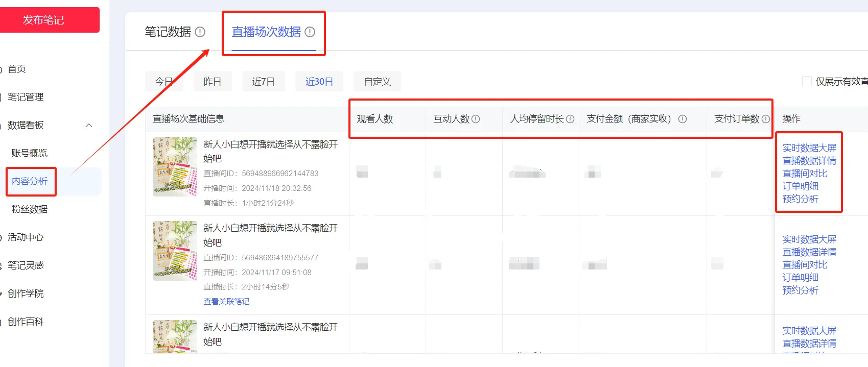Select the 今日 date filter
The image size is (868, 367).
[x=164, y=82]
